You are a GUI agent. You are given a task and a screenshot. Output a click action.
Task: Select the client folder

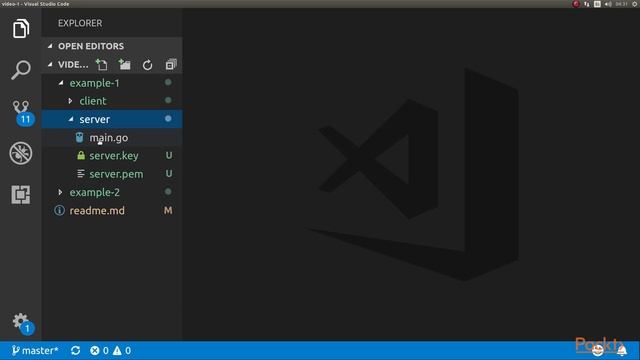point(112,101)
